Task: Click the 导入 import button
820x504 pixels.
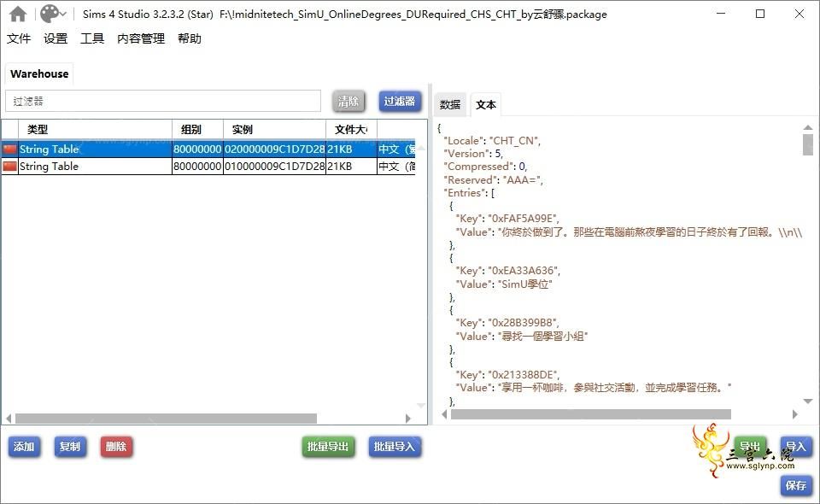Action: coord(796,447)
